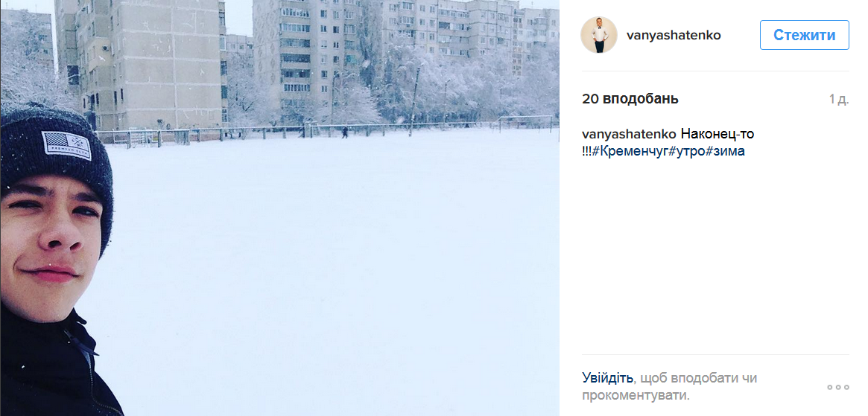Image resolution: width=868 pixels, height=416 pixels.
Task: Click the patch logo on the beanie
Action: (66, 141)
